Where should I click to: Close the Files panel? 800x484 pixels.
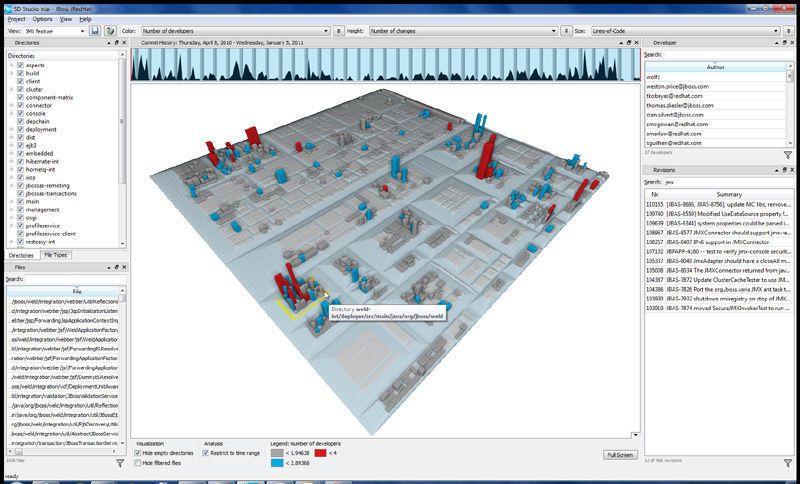coord(124,267)
